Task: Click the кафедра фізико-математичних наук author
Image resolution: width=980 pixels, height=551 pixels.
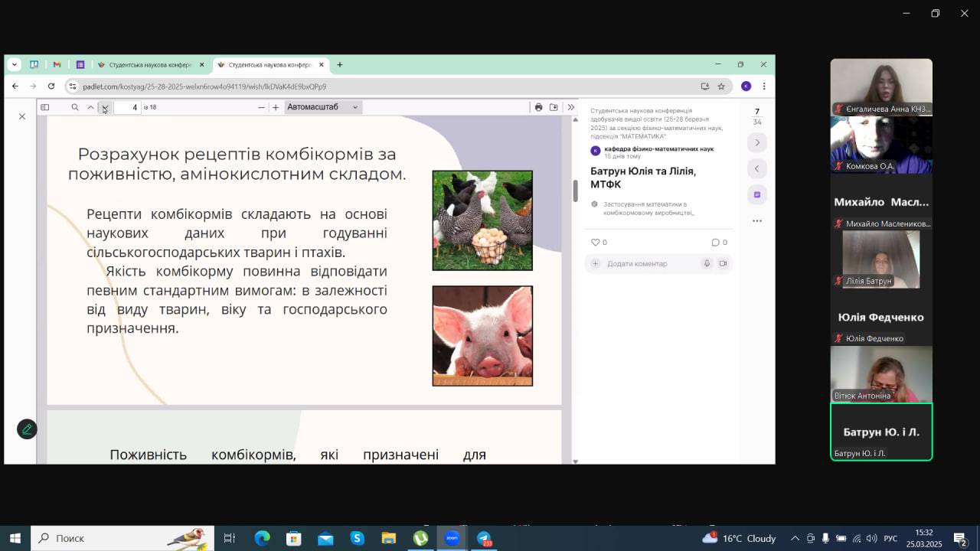Action: pos(658,148)
